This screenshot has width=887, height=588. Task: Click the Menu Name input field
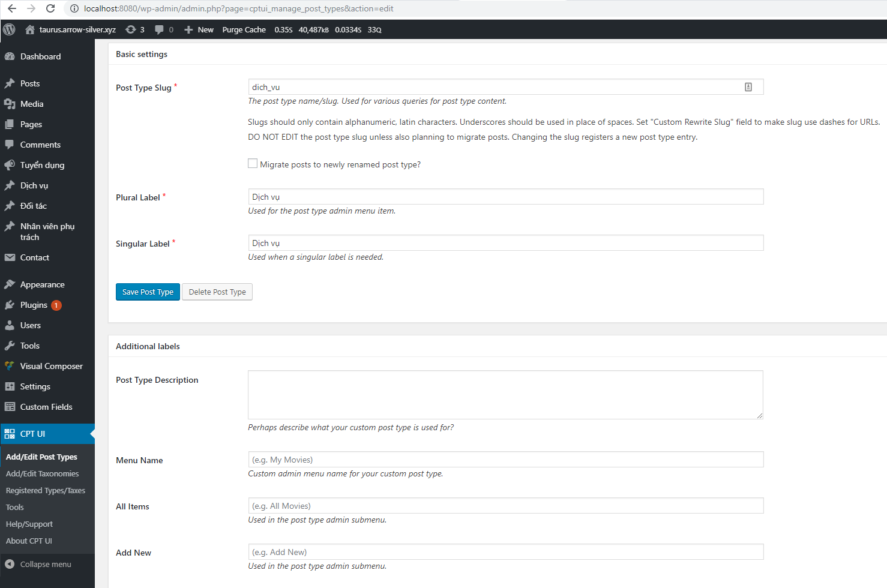[x=505, y=460]
